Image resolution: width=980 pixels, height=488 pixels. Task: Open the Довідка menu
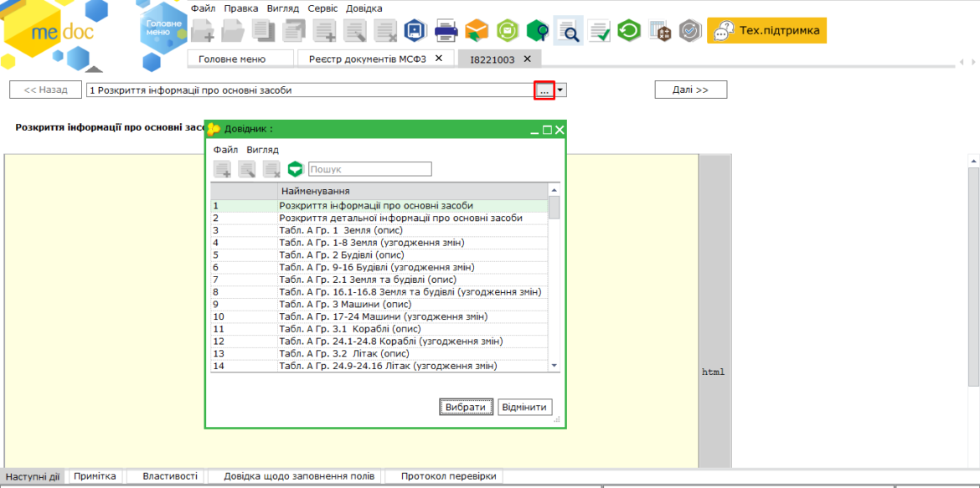364,8
